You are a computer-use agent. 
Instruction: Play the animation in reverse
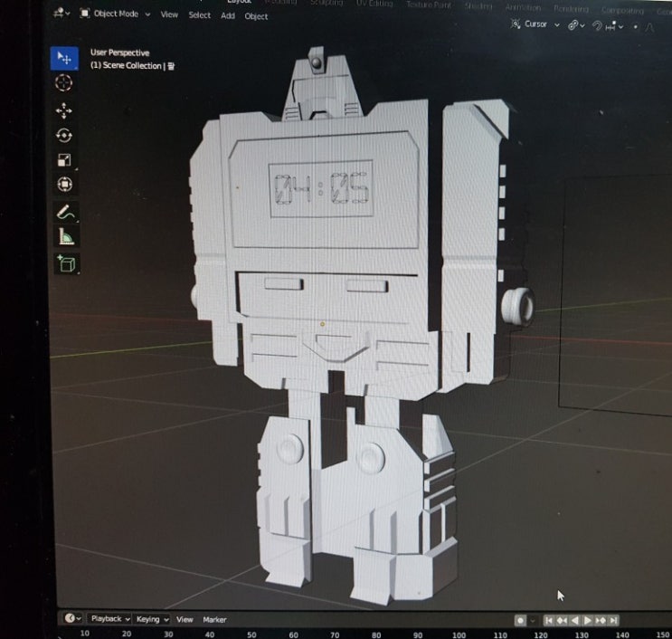pos(575,620)
